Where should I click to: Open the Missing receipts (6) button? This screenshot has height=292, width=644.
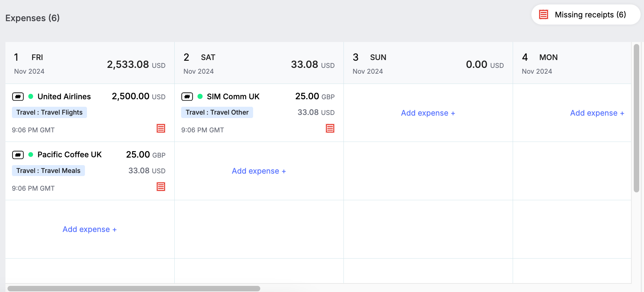586,15
